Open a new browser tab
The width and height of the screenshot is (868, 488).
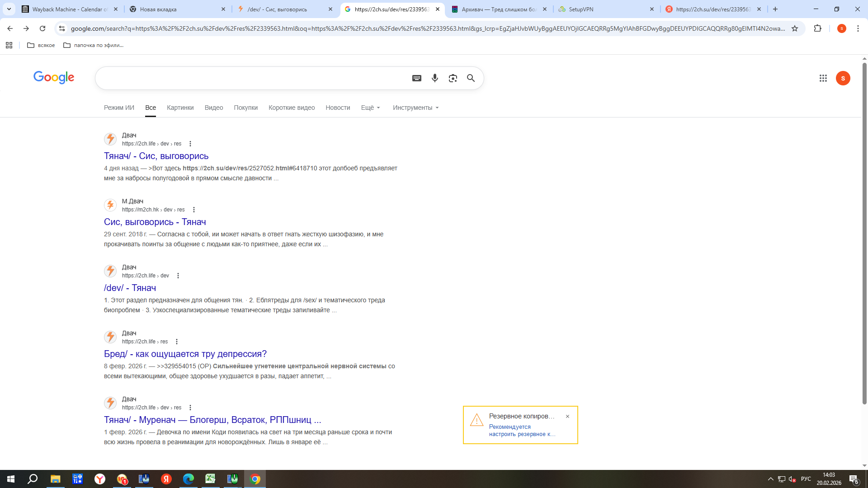(775, 9)
